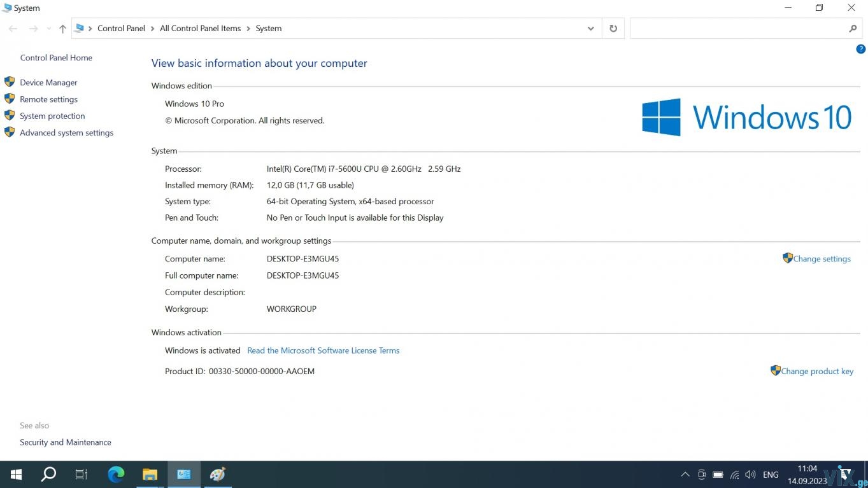868x488 pixels.
Task: Click the Control Panel System taskbar button
Action: 184,475
